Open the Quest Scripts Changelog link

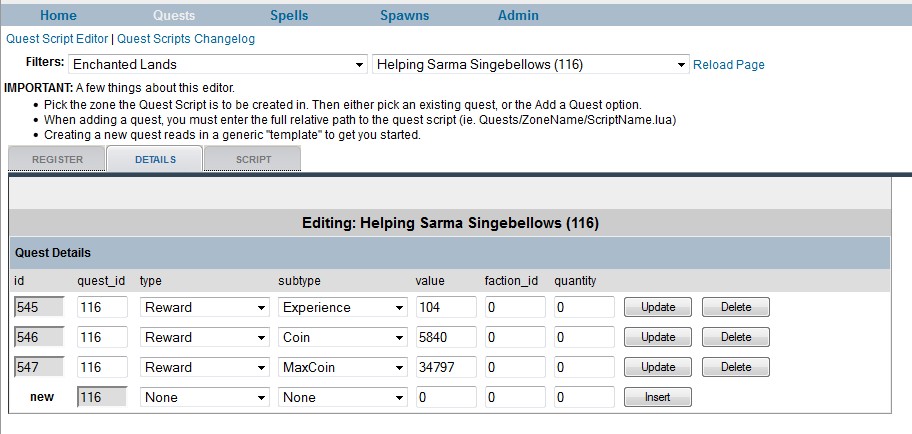tap(186, 39)
